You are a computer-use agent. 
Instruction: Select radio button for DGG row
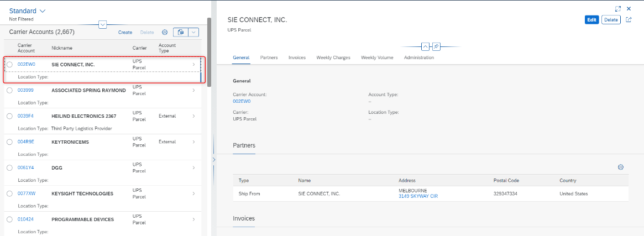10,168
